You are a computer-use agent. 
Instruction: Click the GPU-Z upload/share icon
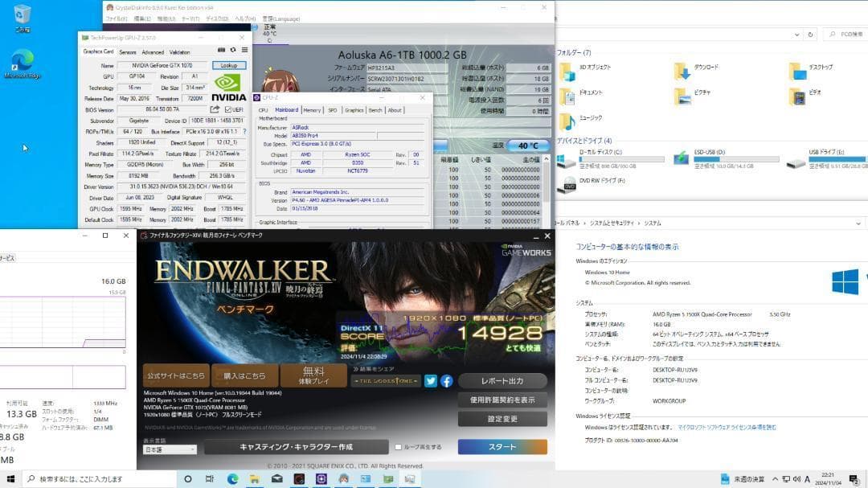pos(215,109)
